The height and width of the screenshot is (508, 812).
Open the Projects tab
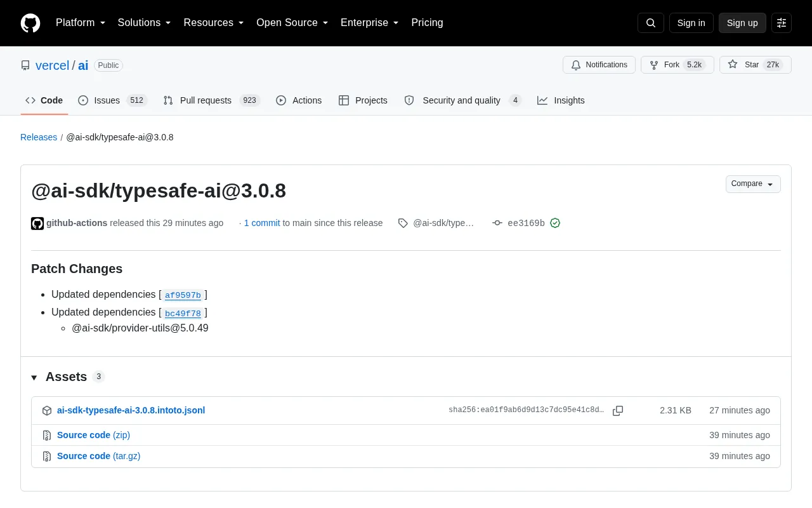(x=363, y=100)
